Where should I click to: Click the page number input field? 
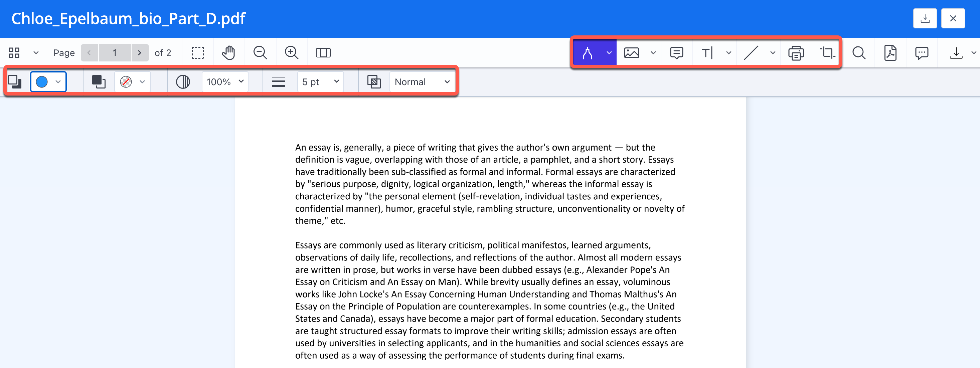pos(115,53)
